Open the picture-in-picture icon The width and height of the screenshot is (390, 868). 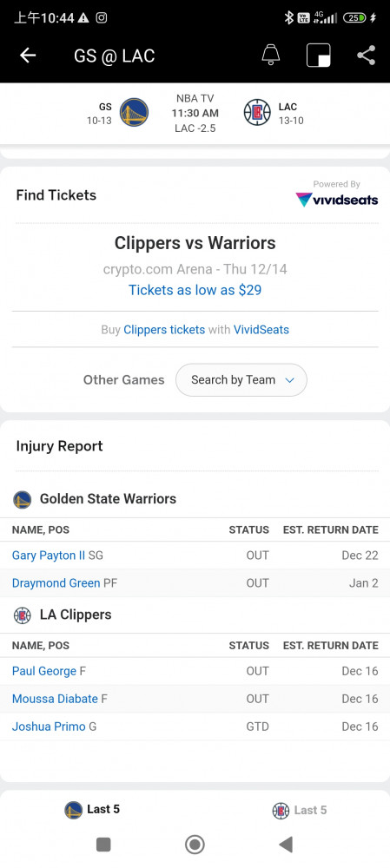tap(319, 56)
